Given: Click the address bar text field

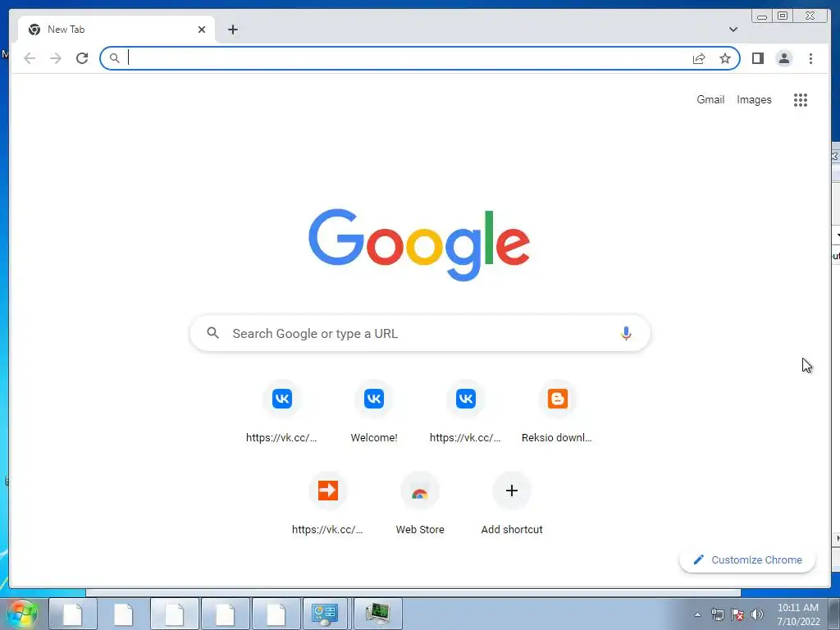Looking at the screenshot, I should click(407, 58).
